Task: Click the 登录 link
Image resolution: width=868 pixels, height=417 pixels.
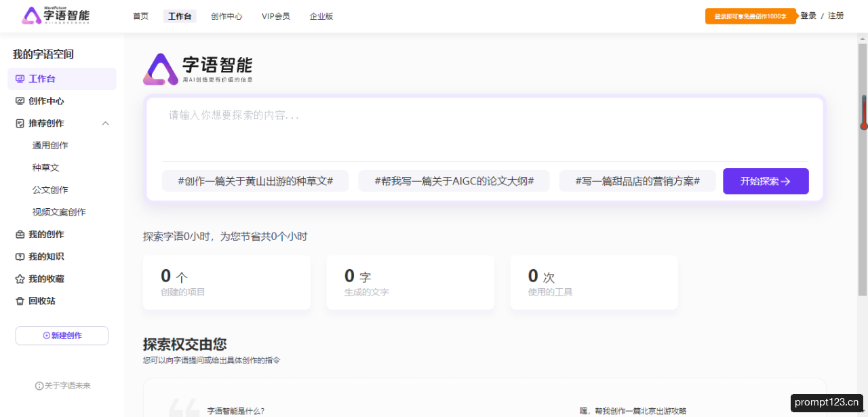Action: [x=808, y=16]
